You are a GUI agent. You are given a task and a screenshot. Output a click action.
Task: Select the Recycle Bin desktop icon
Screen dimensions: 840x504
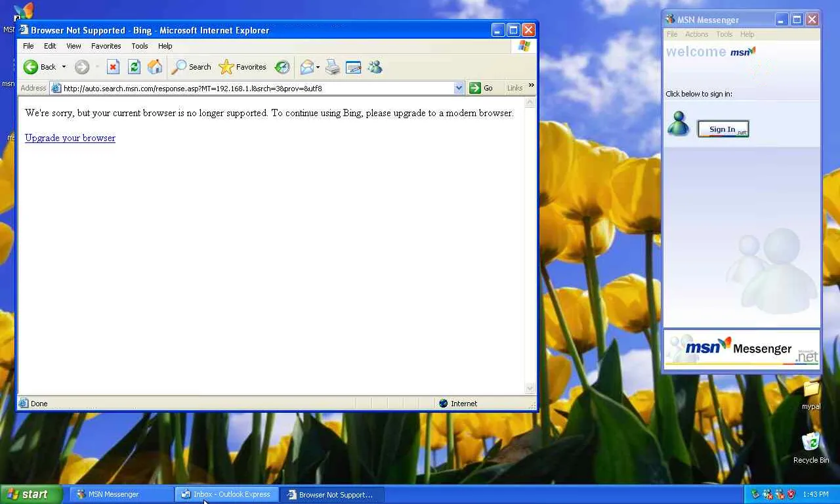click(x=811, y=448)
